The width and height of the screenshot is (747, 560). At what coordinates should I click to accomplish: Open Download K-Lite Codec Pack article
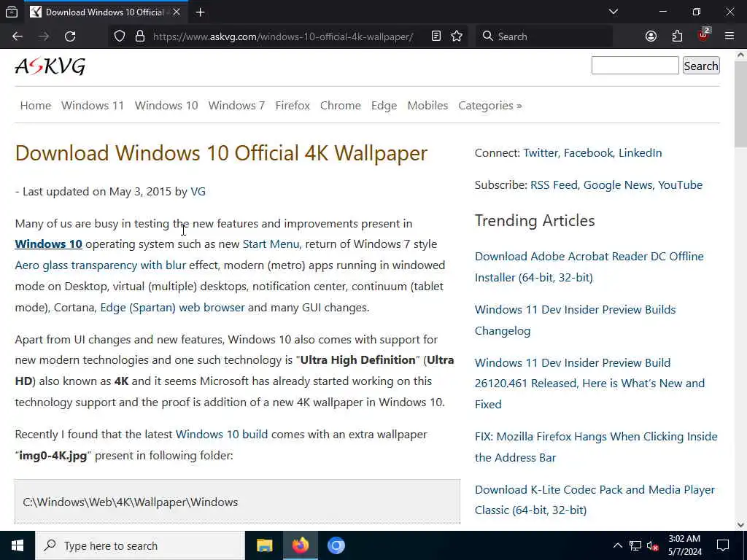point(595,500)
